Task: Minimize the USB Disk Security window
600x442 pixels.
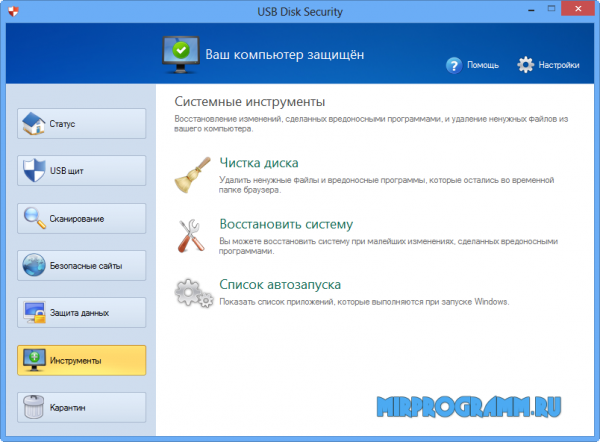Action: [x=531, y=10]
